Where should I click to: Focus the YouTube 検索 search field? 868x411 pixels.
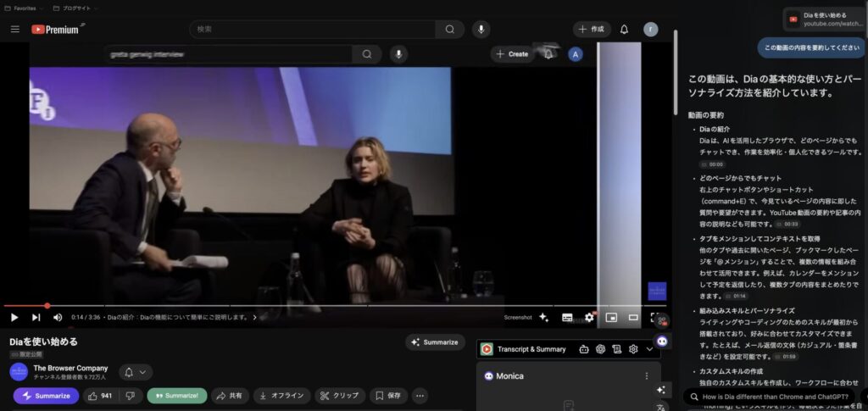click(x=312, y=30)
